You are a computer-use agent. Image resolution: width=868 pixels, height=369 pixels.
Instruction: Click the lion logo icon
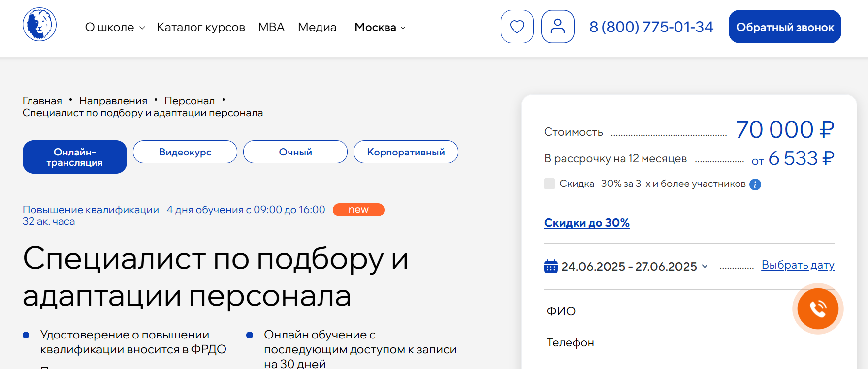pos(39,25)
